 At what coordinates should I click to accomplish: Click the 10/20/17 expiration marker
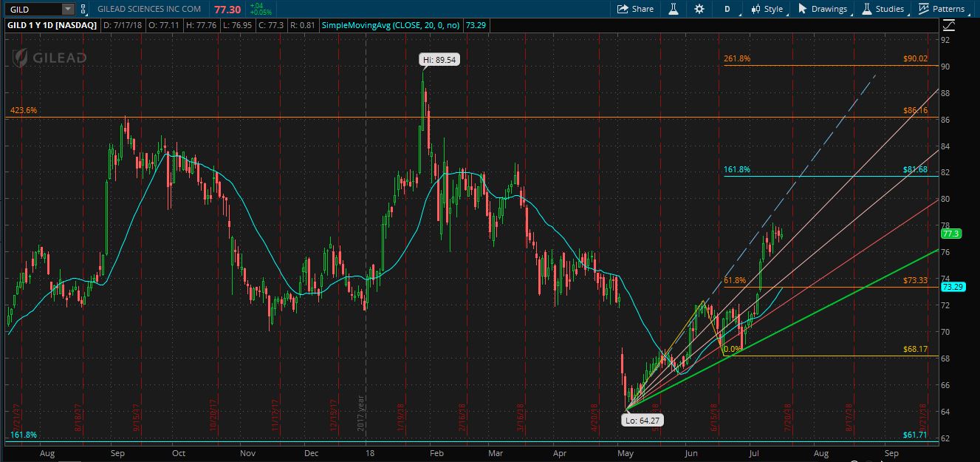point(213,415)
